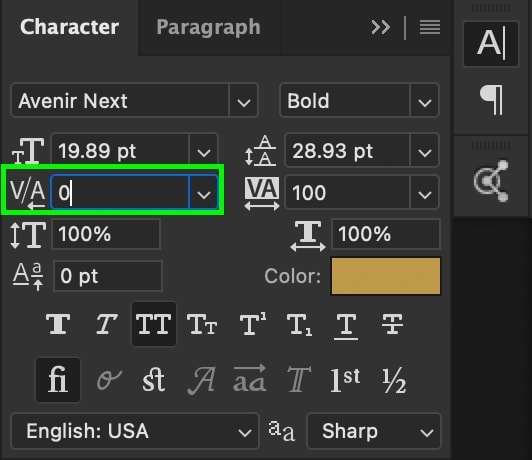Open the English: USA language dropdown

pyautogui.click(x=135, y=431)
